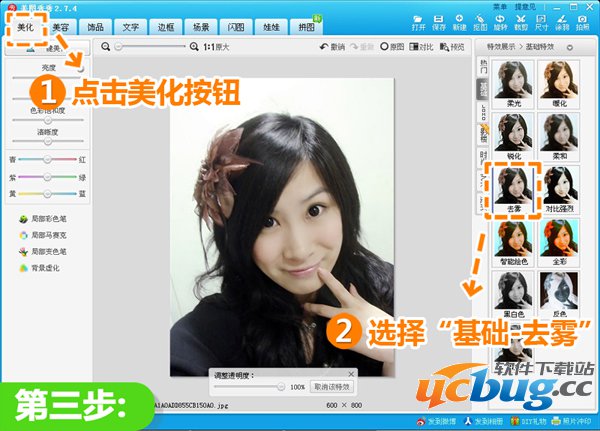Image resolution: width=600 pixels, height=431 pixels.
Task: Select the LOMO effects side tab
Action: tap(484, 113)
